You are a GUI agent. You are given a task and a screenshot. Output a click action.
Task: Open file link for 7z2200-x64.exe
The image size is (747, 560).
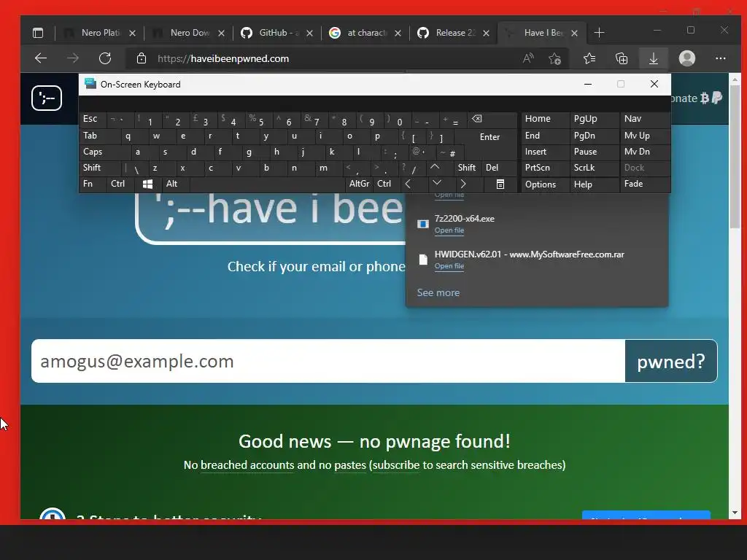pos(449,230)
